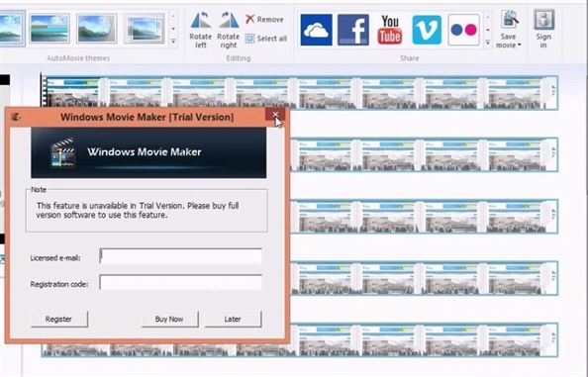Remove the selected clip
Image resolution: width=588 pixels, height=377 pixels.
[x=264, y=19]
